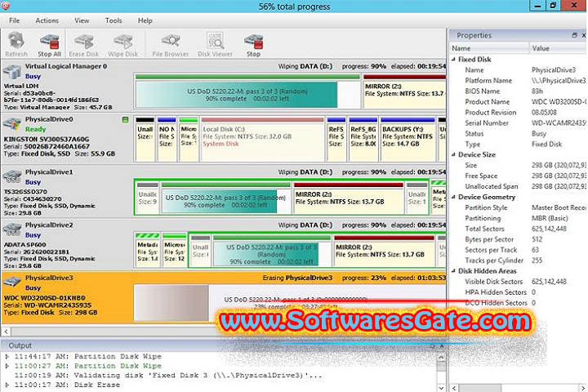Click the Value column header in Properties
This screenshot has height=392, width=588.
[558, 48]
